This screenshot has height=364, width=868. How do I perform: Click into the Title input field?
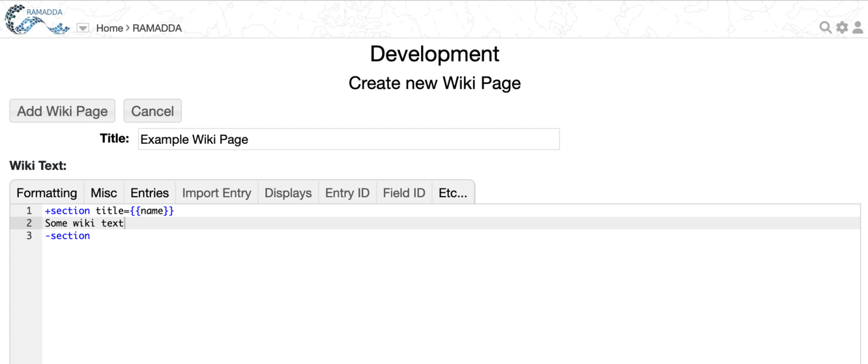pyautogui.click(x=349, y=139)
